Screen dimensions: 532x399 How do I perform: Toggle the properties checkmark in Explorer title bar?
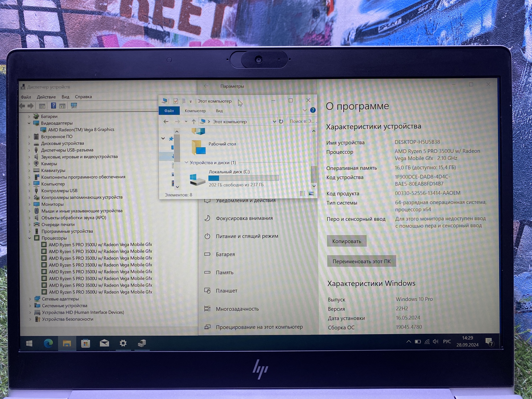(x=176, y=101)
